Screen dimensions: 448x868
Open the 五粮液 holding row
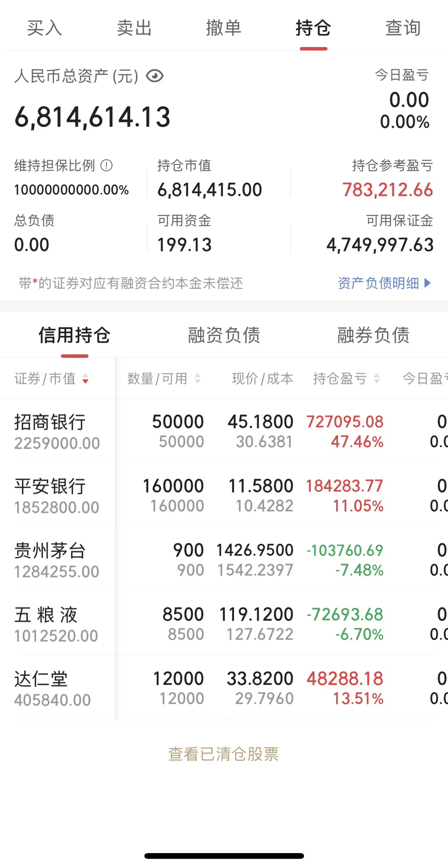point(224,624)
